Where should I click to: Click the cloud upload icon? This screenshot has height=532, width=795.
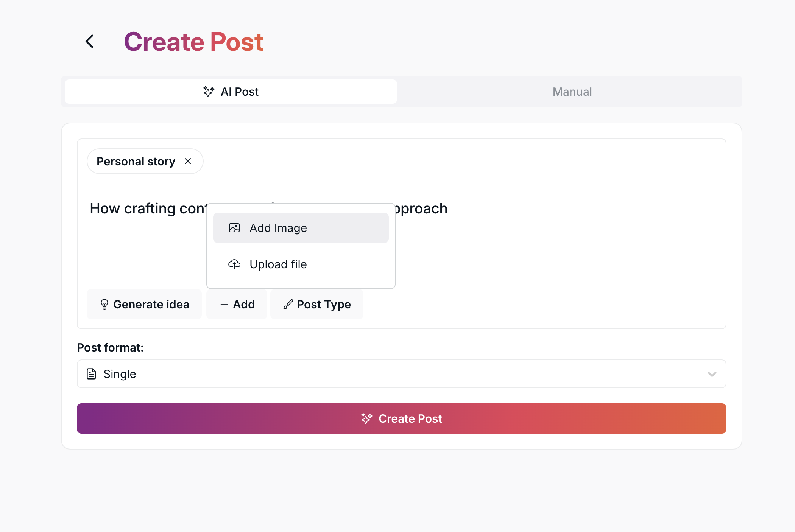[234, 264]
